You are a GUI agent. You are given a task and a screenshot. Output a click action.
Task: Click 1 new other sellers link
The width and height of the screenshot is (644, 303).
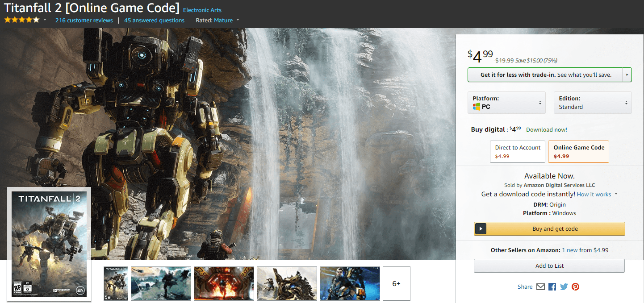coord(570,250)
